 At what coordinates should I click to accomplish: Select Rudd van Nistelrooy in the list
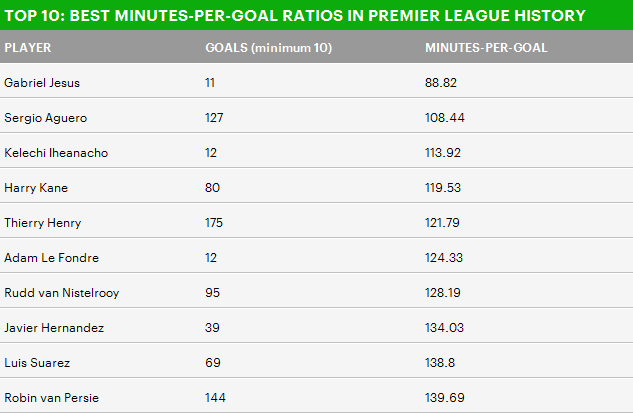tap(59, 293)
